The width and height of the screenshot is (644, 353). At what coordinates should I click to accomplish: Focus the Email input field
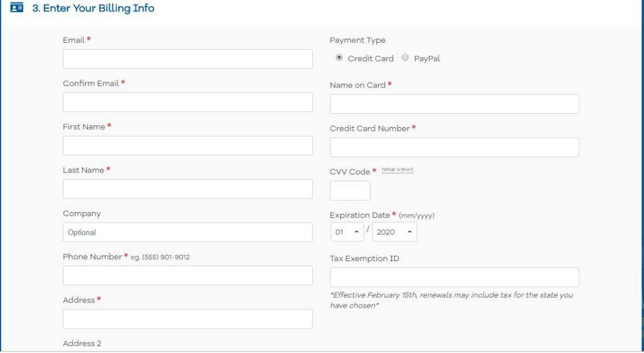click(x=187, y=59)
